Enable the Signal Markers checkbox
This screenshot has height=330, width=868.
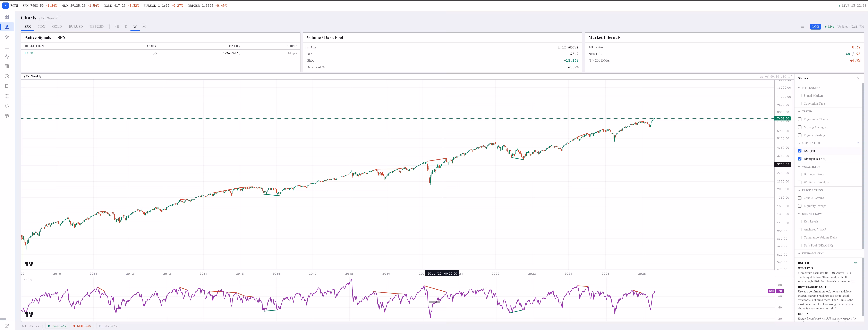pyautogui.click(x=800, y=96)
